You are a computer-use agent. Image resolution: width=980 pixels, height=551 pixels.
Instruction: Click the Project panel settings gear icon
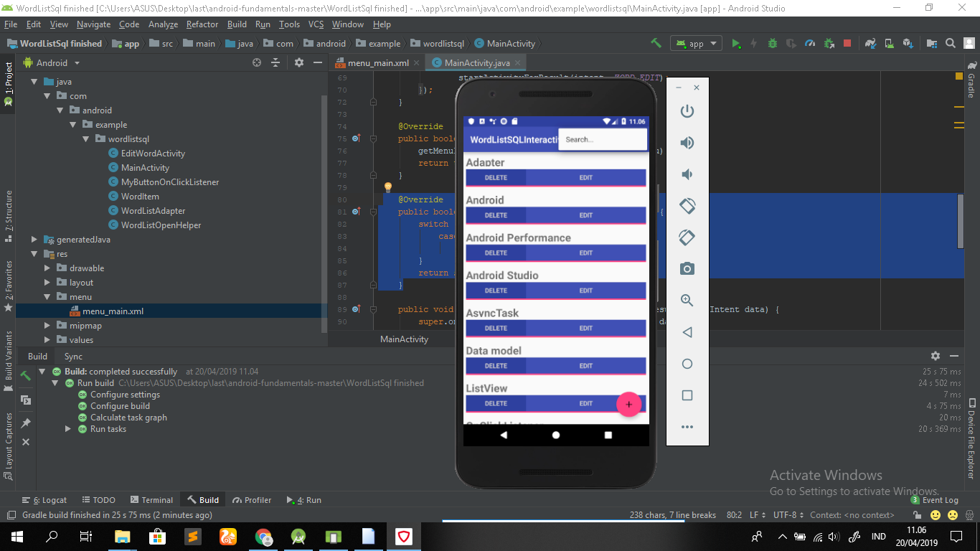coord(299,62)
